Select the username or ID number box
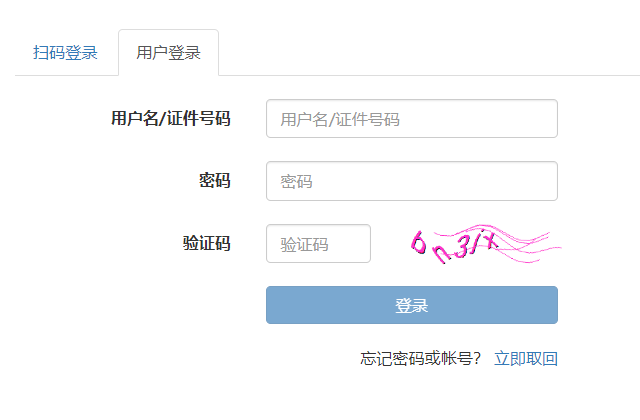 coord(412,119)
